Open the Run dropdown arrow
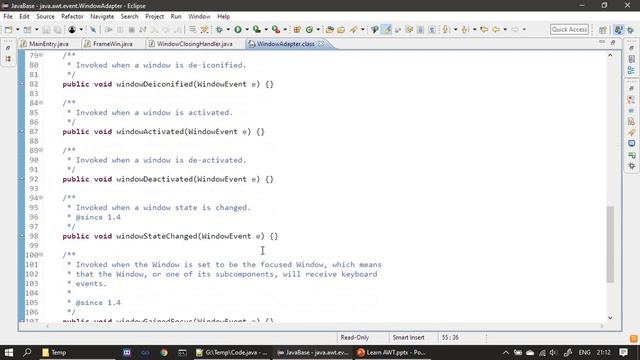640x360 pixels. pos(247,29)
